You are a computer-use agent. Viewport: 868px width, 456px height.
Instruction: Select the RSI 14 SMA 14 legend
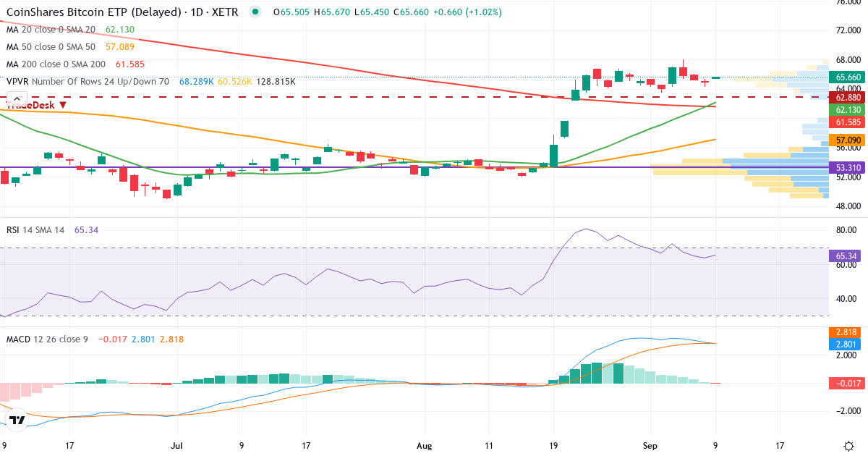coord(35,229)
